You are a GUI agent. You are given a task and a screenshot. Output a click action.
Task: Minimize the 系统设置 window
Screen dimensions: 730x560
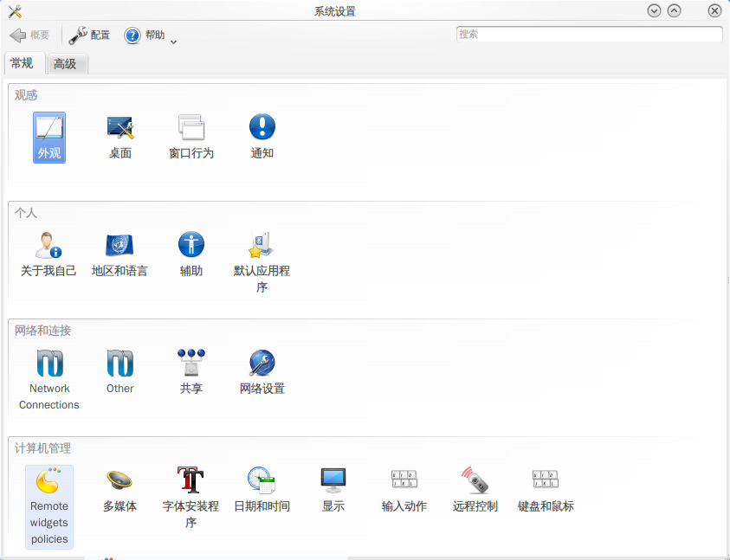654,10
